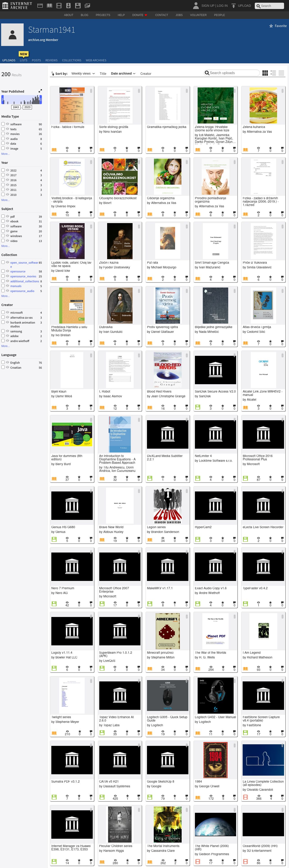Expand More under Year
Viewport: 289px width, 868px height.
(x=5, y=200)
